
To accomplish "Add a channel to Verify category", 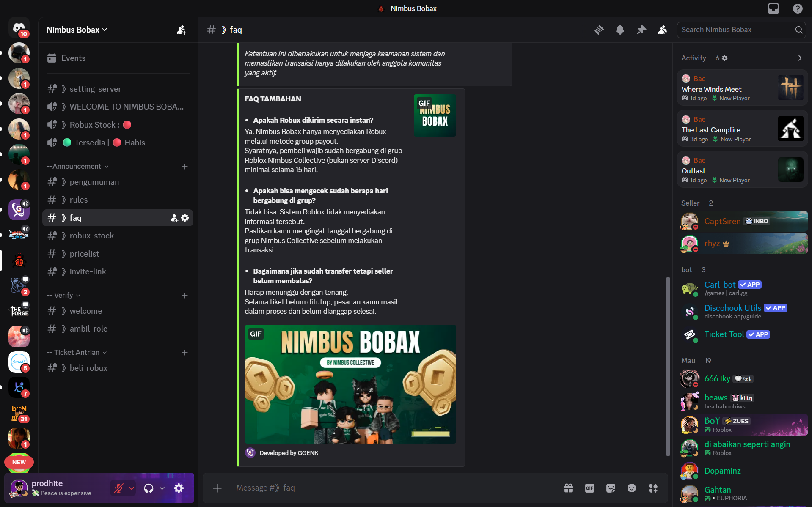I will pyautogui.click(x=185, y=296).
